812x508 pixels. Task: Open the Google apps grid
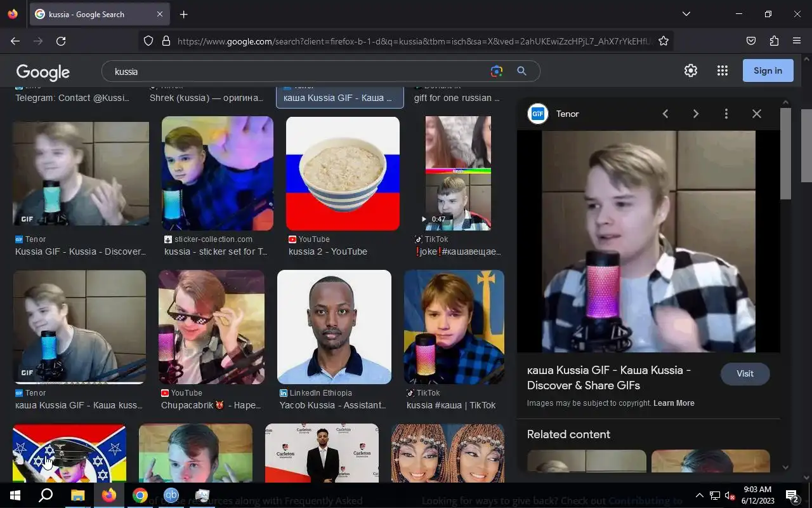723,70
